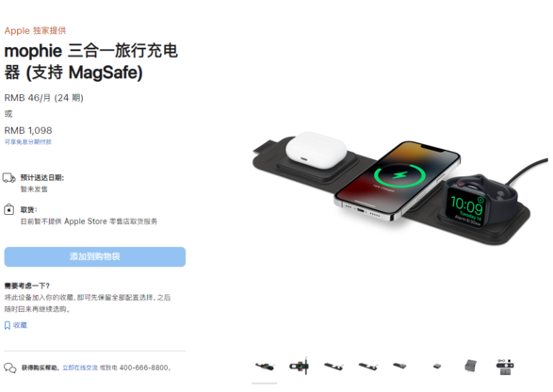Screen dimensions: 553x392
Task: Click the RMB 1,098 price text
Action: click(28, 131)
